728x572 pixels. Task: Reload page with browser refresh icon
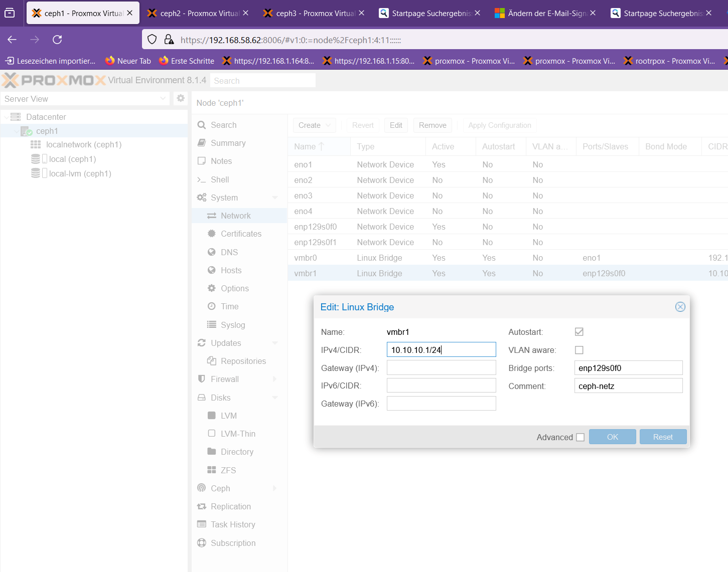tap(57, 40)
